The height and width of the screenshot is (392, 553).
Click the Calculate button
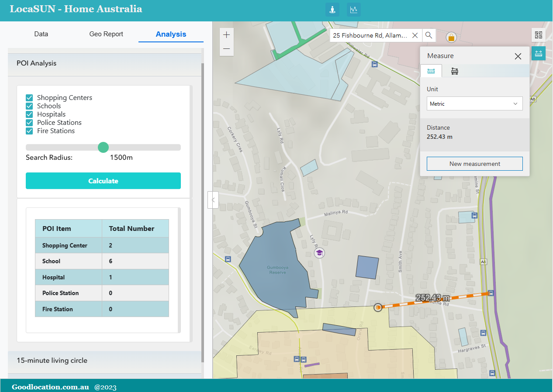point(103,181)
